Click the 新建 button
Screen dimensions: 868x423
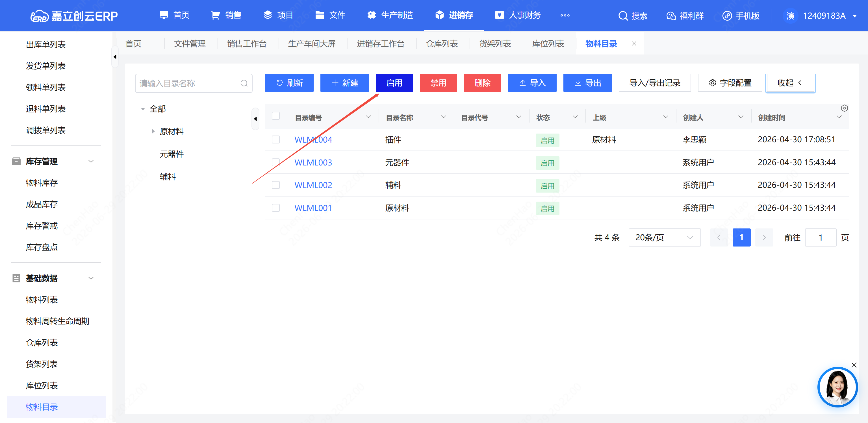click(344, 83)
